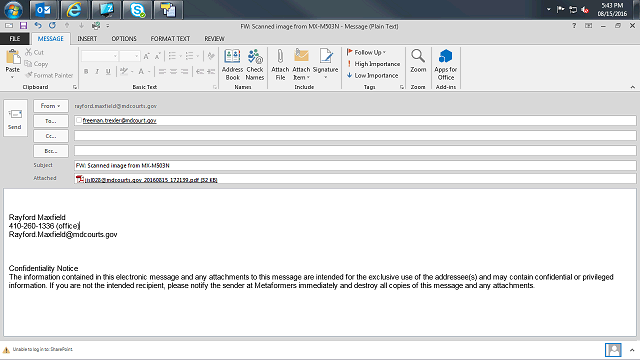Launch Internet Explorer from the taskbar
The width and height of the screenshot is (640, 360).
click(74, 9)
